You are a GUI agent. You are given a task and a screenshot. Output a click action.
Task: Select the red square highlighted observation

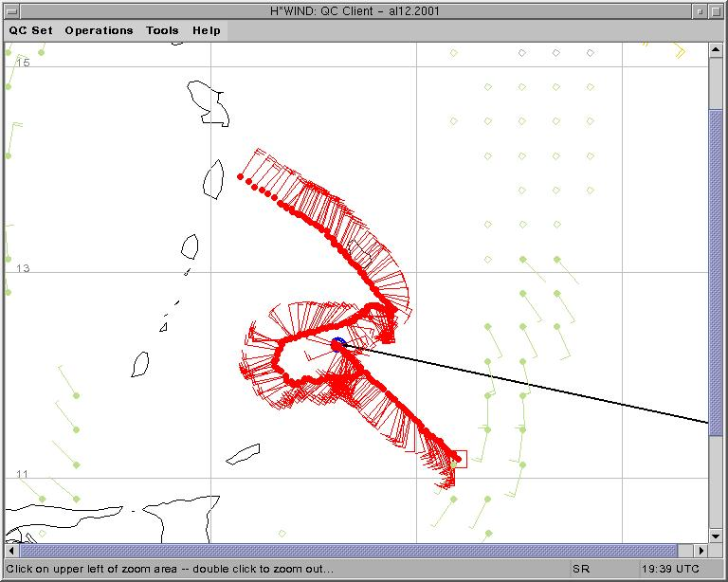459,459
